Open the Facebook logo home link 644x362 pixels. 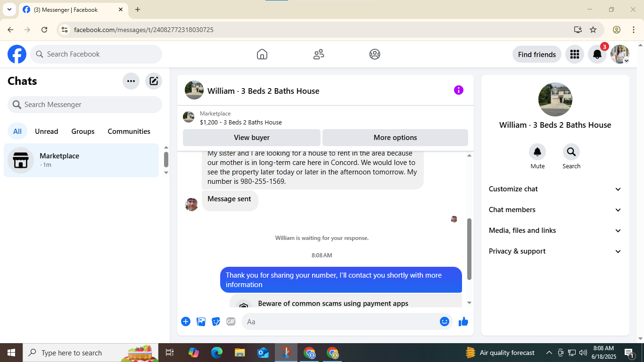click(17, 54)
